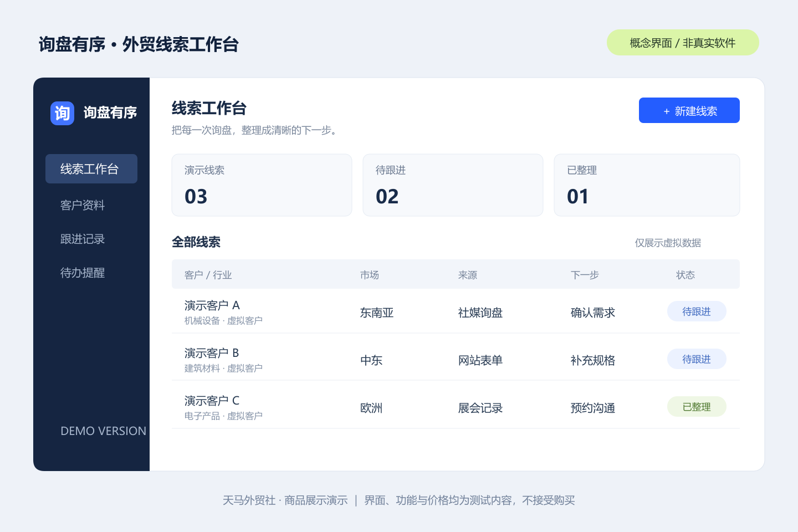Click the 展会记录 source cell
The image size is (798, 532).
tap(480, 408)
